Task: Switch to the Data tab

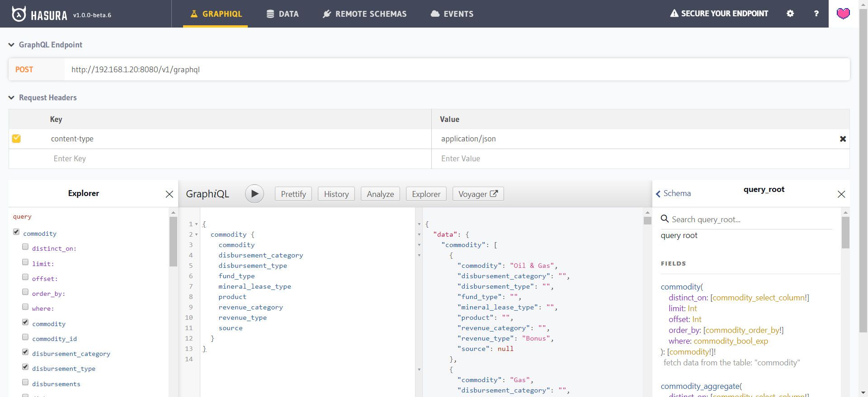Action: tap(283, 14)
